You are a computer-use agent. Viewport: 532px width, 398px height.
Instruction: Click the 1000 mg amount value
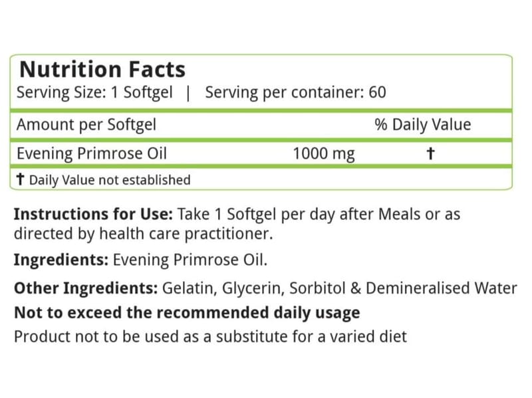324,154
